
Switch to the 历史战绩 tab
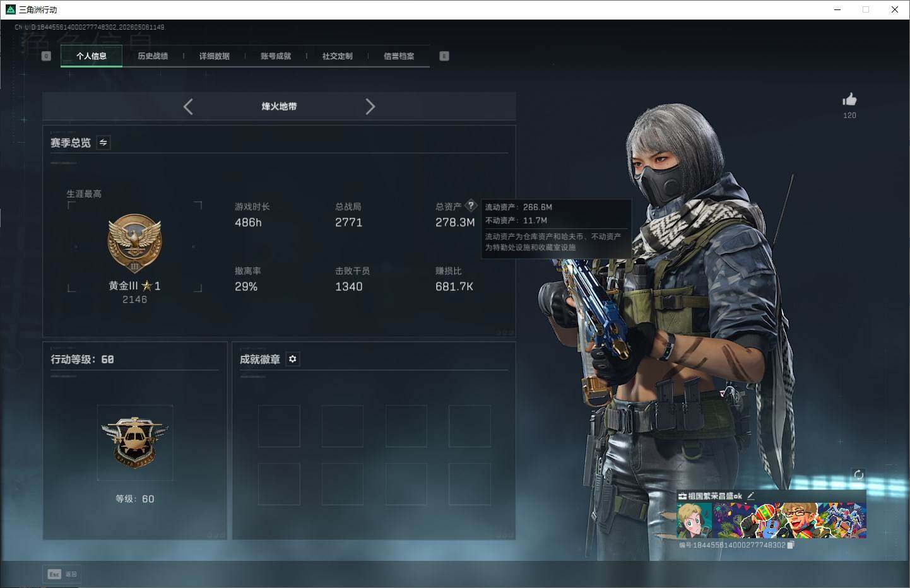[153, 56]
